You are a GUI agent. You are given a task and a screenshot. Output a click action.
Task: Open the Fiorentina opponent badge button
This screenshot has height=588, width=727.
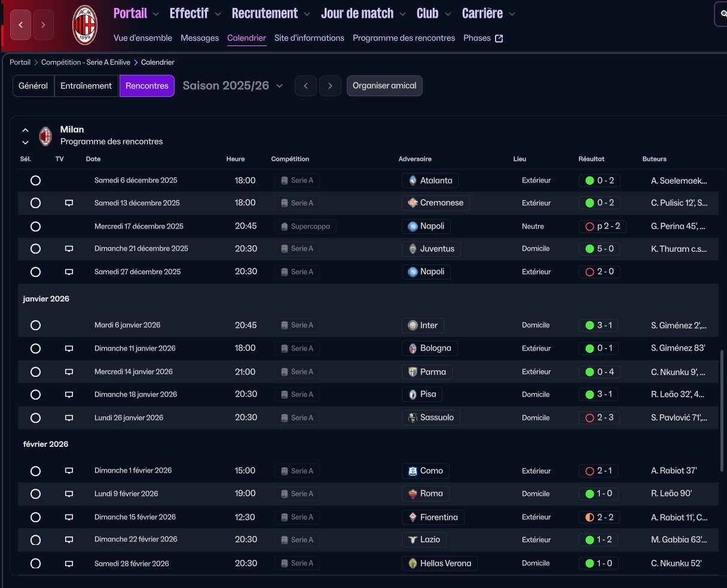(433, 517)
